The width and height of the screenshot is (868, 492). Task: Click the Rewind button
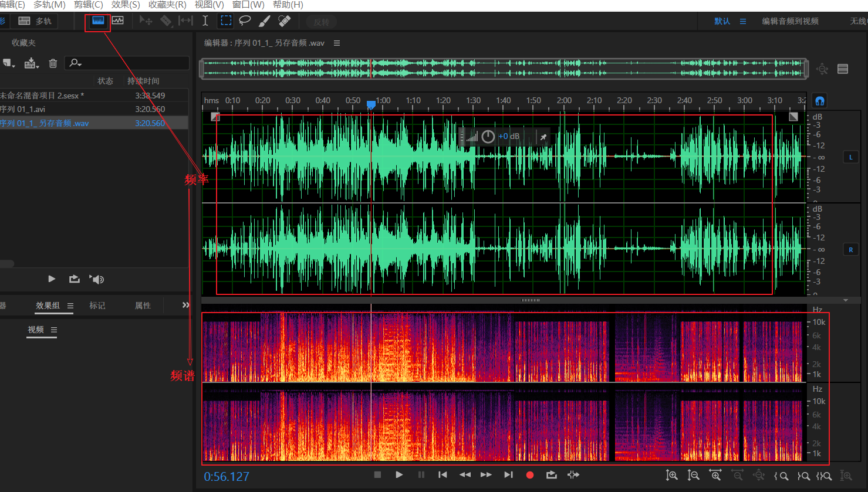(465, 475)
